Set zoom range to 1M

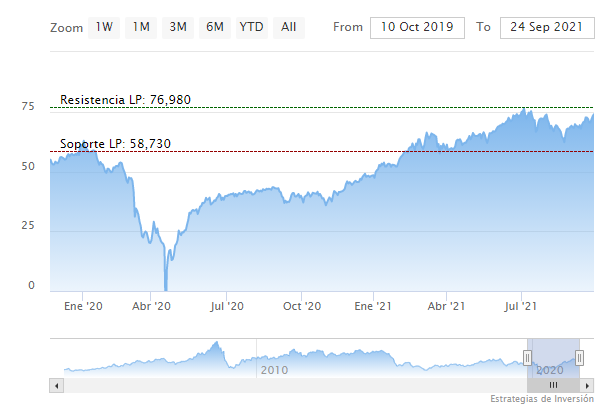(x=141, y=27)
